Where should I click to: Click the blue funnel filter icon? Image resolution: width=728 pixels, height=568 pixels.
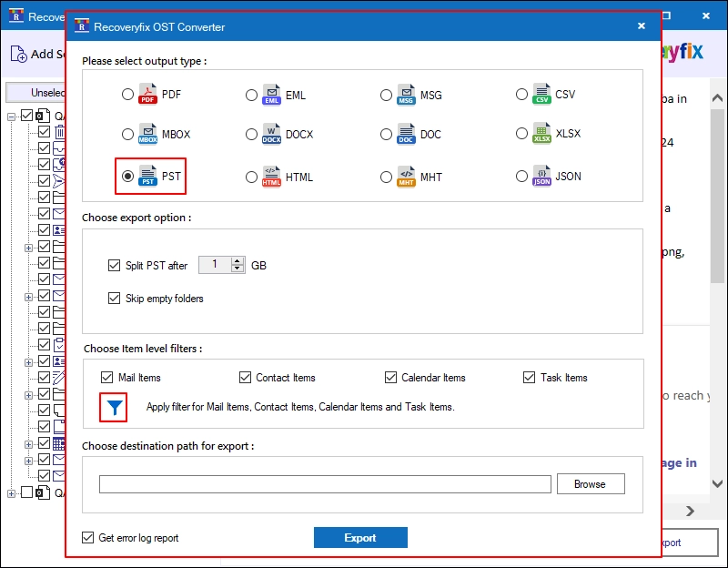[115, 407]
